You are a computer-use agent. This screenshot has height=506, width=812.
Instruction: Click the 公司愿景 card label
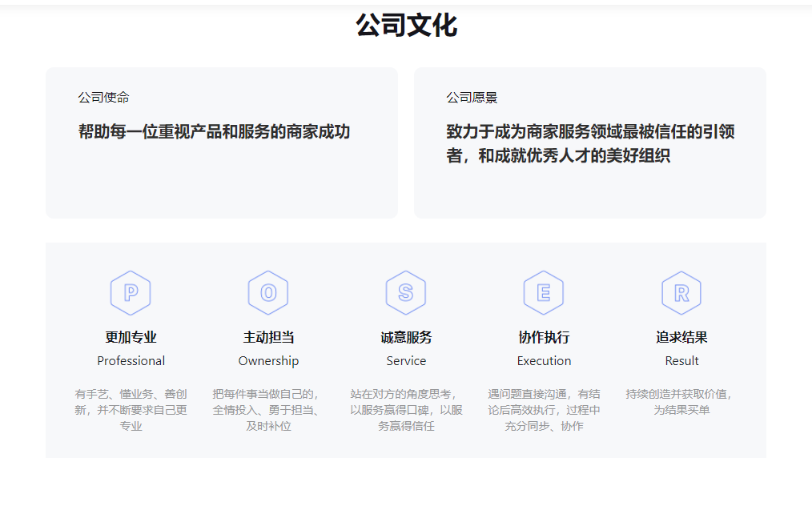click(470, 97)
